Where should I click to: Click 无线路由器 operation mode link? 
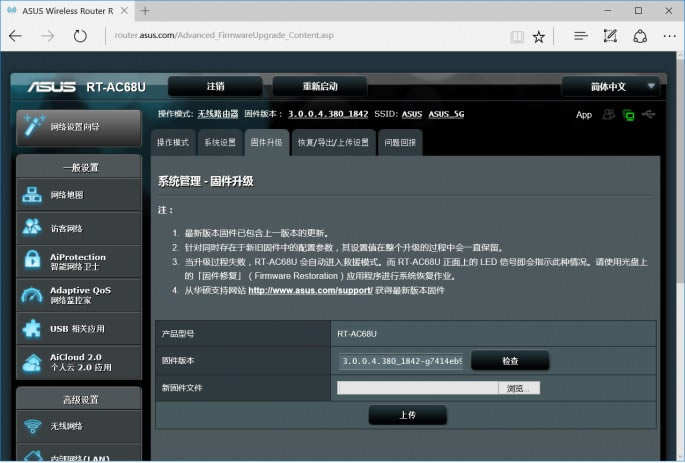click(x=218, y=114)
